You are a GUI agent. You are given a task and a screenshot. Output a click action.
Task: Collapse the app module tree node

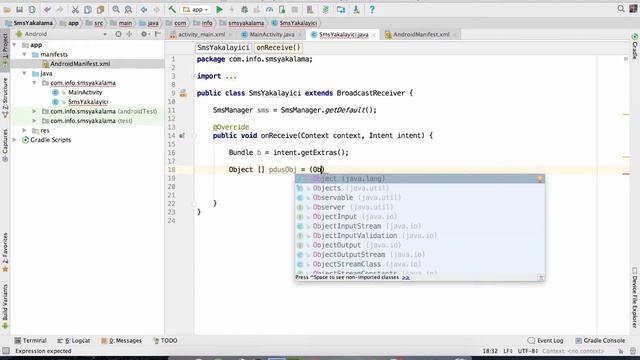15,44
